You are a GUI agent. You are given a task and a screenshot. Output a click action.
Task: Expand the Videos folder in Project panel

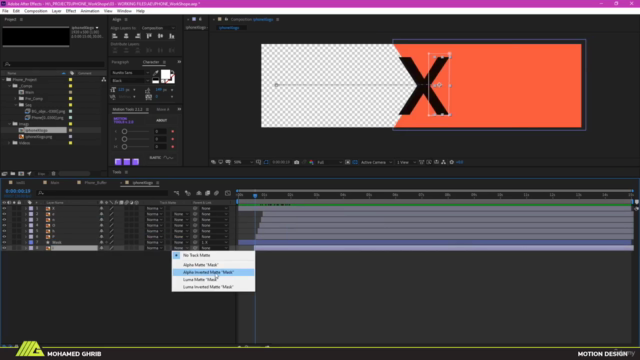pos(9,143)
